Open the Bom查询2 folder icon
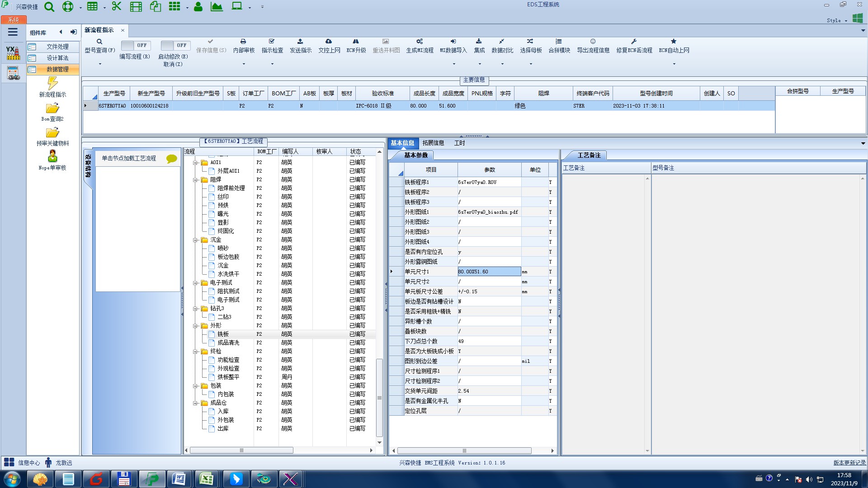 pyautogui.click(x=52, y=108)
